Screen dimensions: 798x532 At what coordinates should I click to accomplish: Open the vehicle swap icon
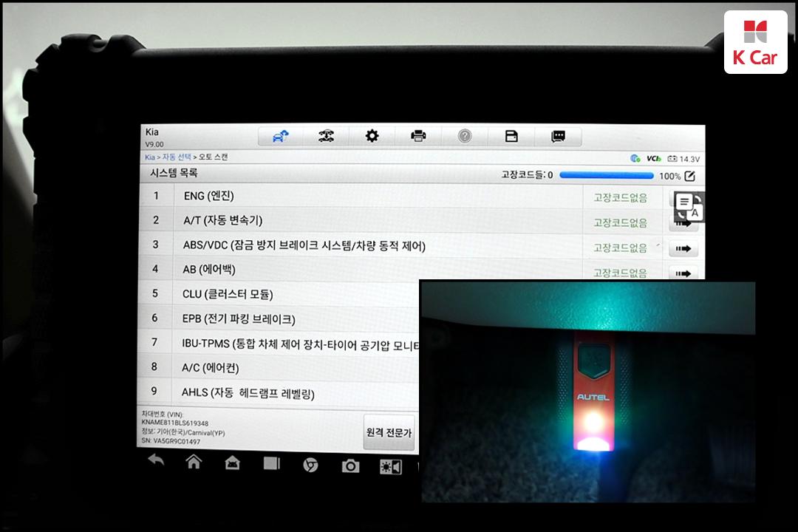pyautogui.click(x=326, y=136)
